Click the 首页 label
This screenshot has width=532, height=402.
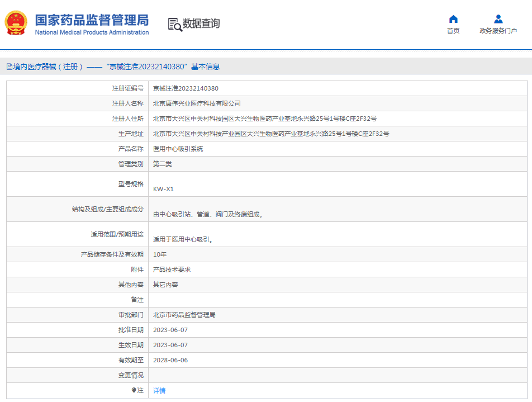[x=453, y=31]
